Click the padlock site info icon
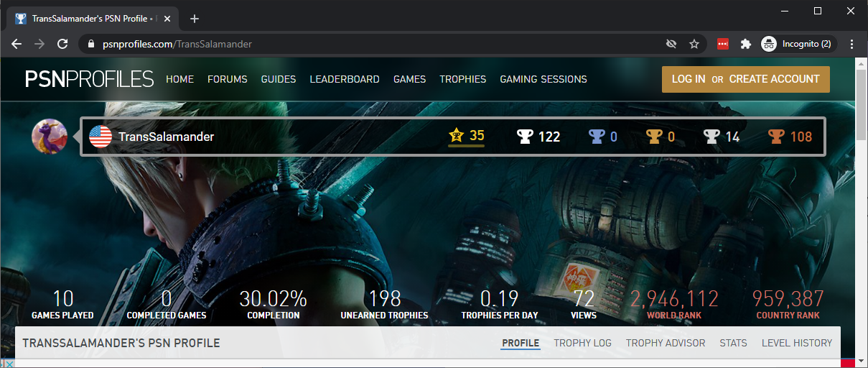The width and height of the screenshot is (868, 368). click(90, 44)
